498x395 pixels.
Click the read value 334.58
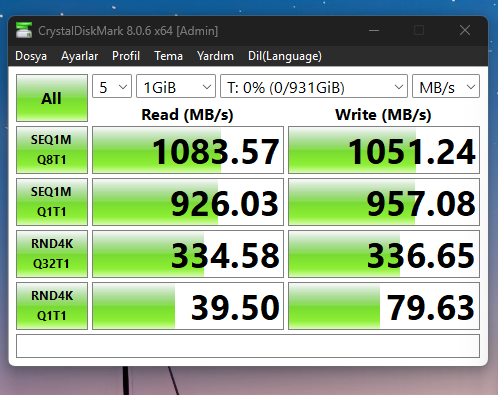[188, 254]
